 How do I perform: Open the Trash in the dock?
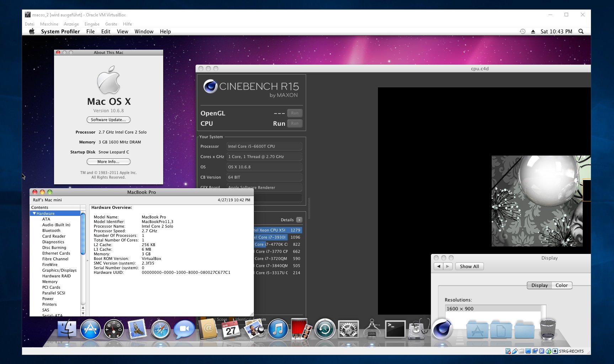(548, 330)
